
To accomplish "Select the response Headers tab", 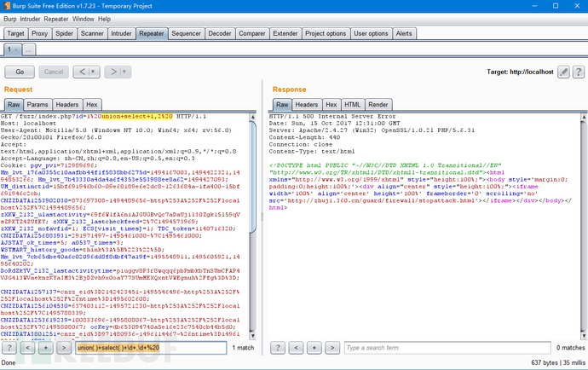I will pos(307,105).
